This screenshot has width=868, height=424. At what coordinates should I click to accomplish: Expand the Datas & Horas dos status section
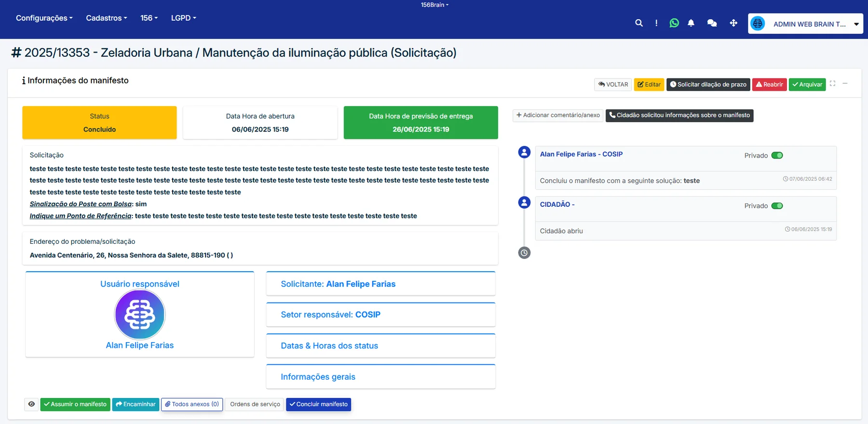(x=380, y=345)
